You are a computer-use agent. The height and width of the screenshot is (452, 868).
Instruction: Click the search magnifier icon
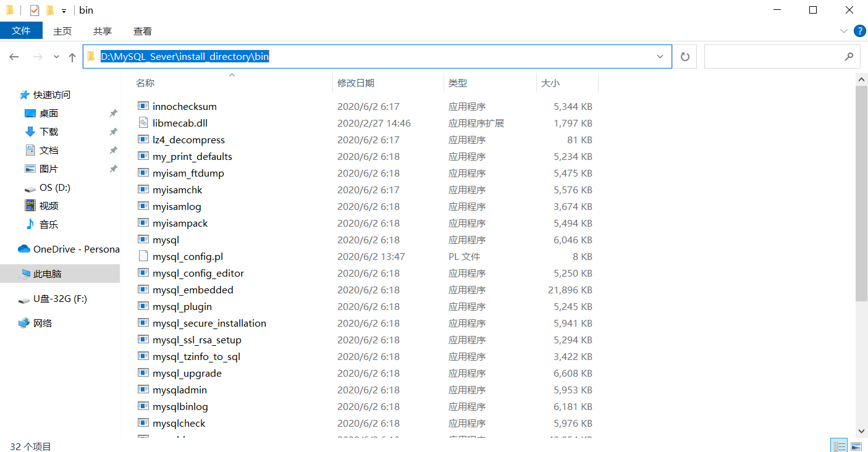tap(849, 57)
